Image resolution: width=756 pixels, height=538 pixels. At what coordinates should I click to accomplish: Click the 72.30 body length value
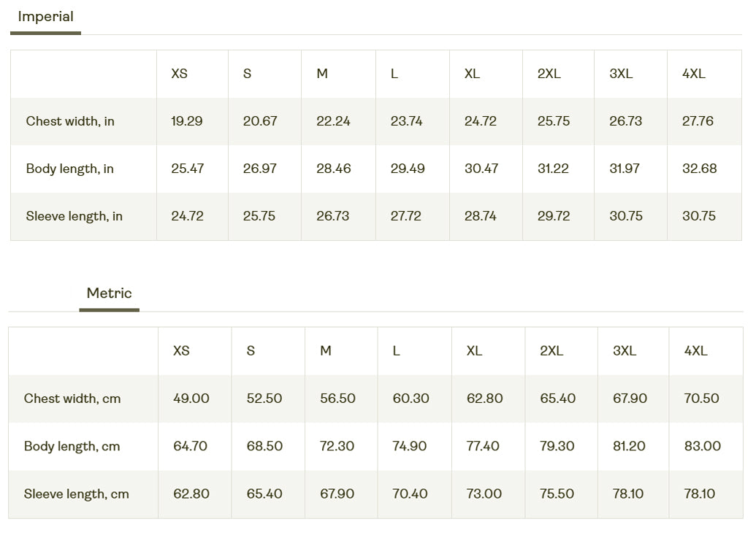[337, 446]
